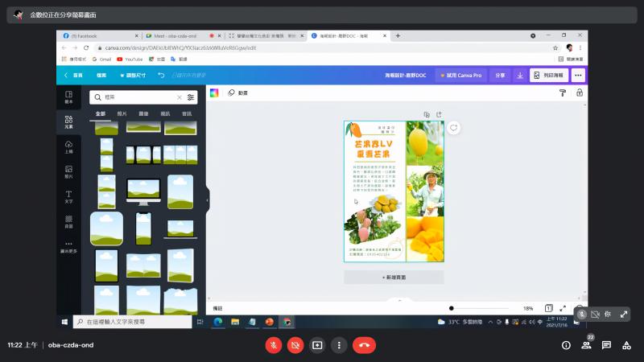Reload the page in Chrome
The width and height of the screenshot is (644, 362).
click(x=86, y=48)
